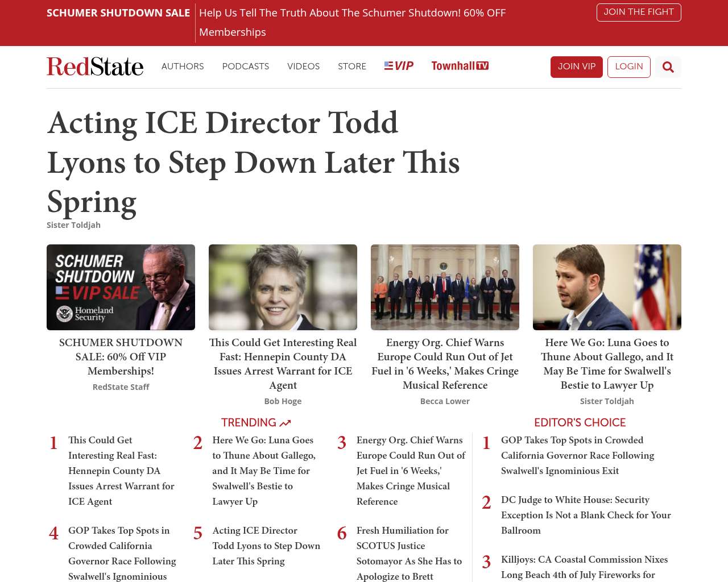The height and width of the screenshot is (582, 728).
Task: Go to the RedState logo homepage
Action: pos(95,66)
